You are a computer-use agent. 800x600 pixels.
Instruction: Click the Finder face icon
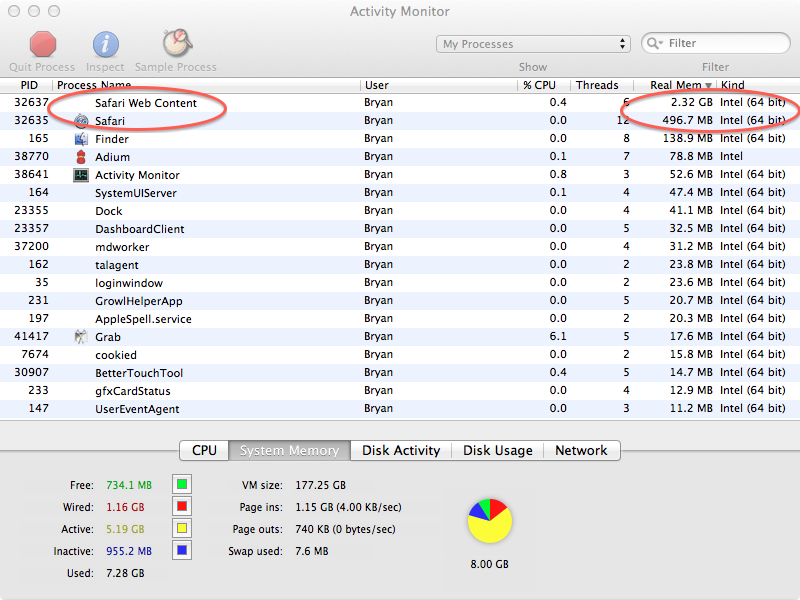pyautogui.click(x=81, y=139)
